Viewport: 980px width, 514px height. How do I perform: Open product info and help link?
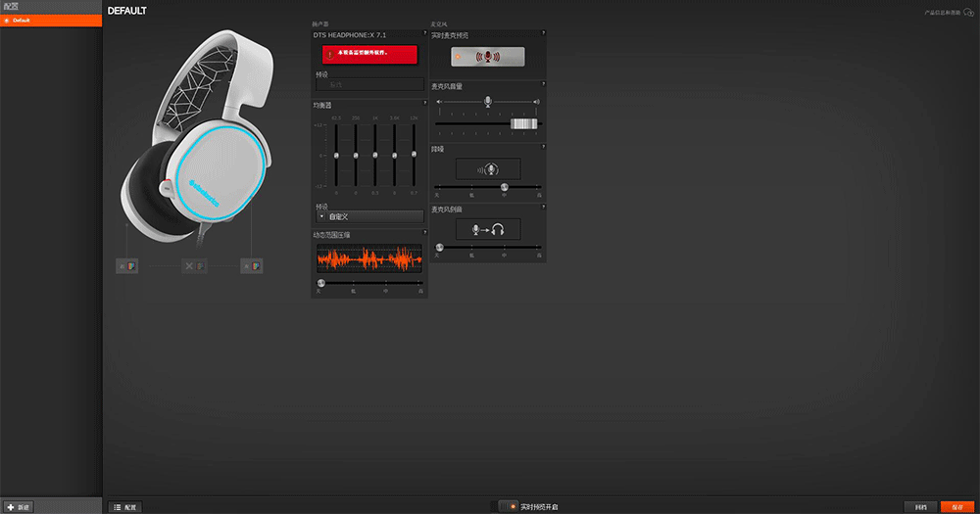coord(949,13)
